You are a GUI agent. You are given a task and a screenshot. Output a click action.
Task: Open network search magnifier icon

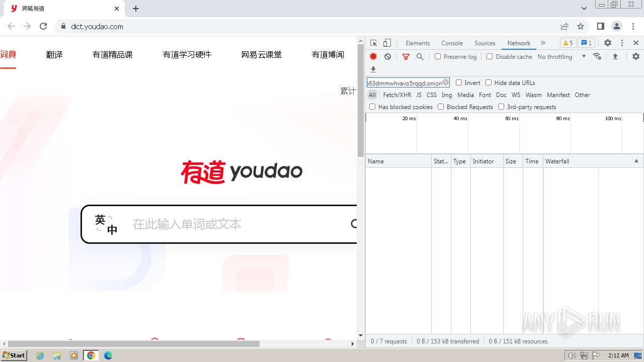[420, 56]
